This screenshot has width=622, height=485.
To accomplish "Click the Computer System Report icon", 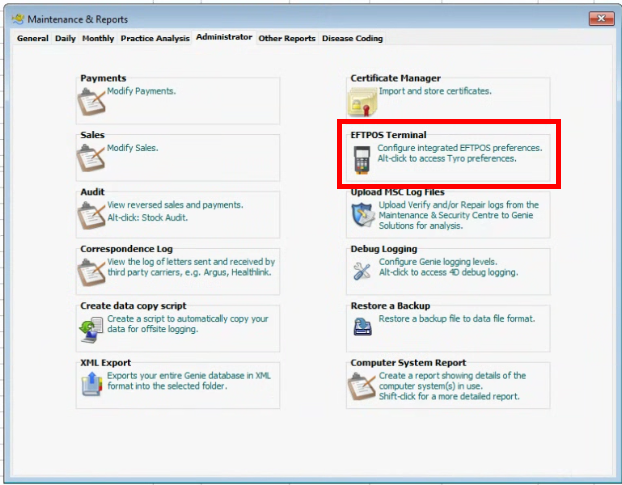I will point(361,385).
